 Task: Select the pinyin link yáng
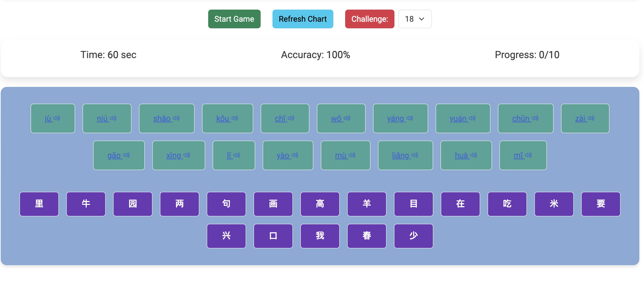pos(395,118)
